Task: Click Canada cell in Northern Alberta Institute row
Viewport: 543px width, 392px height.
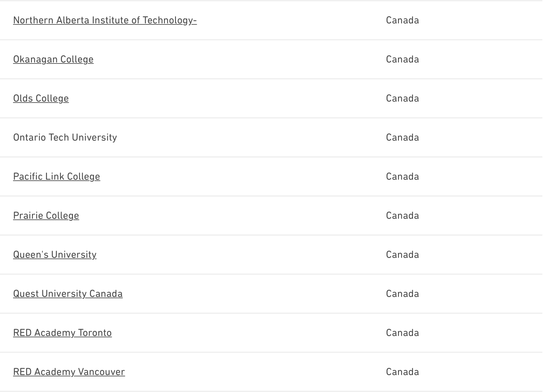Action: [x=402, y=20]
